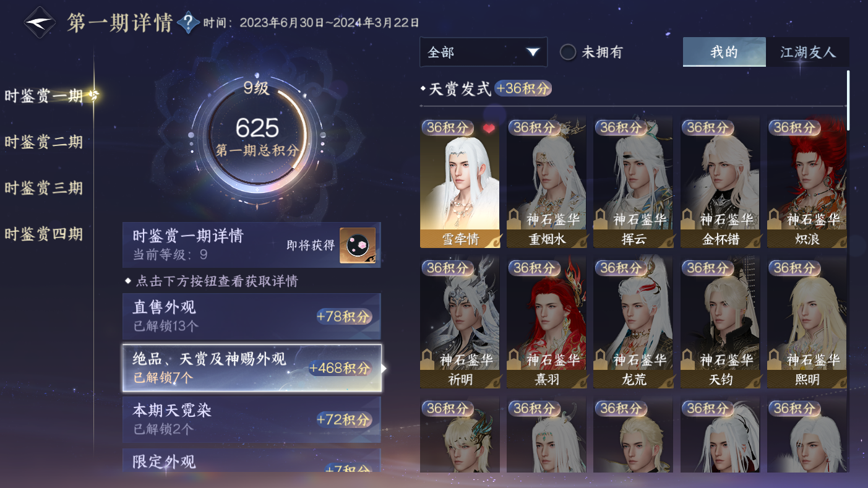Click the lock icon on 重烟水
This screenshot has width=868, height=488.
click(514, 219)
